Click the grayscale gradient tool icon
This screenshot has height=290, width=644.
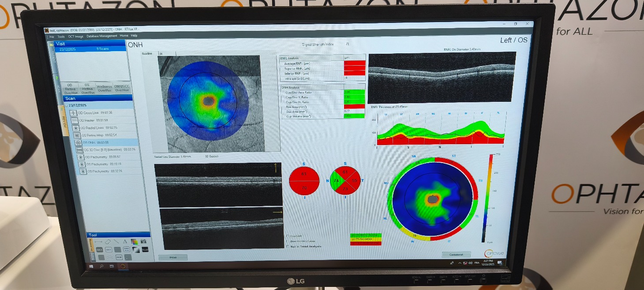click(x=135, y=249)
